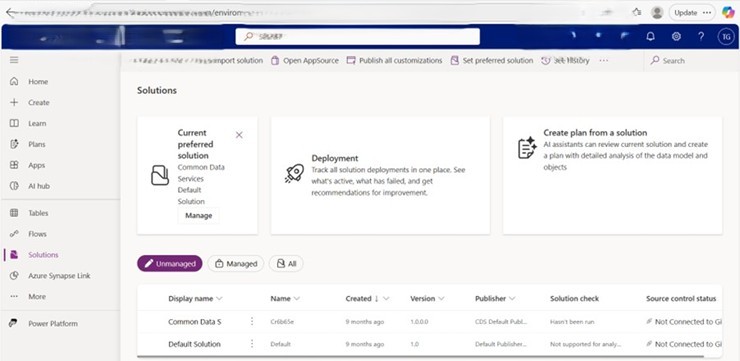Open the Create page
740x361 pixels.
(x=38, y=102)
